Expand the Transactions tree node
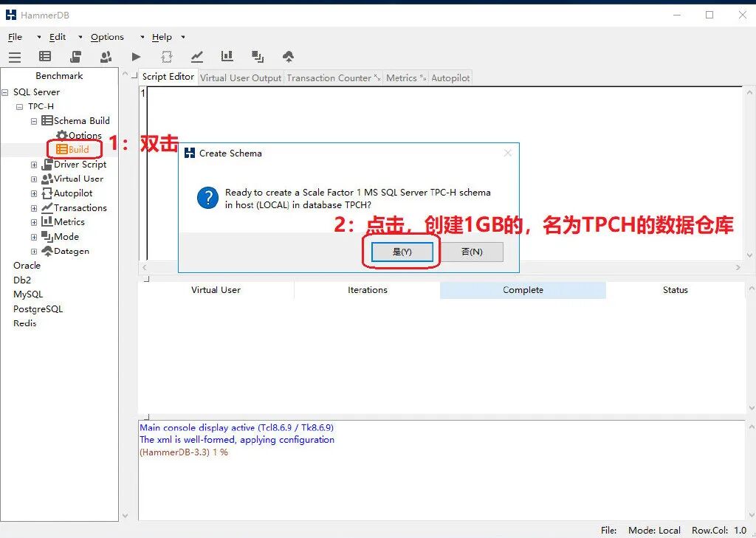This screenshot has width=756, height=538. (34, 208)
